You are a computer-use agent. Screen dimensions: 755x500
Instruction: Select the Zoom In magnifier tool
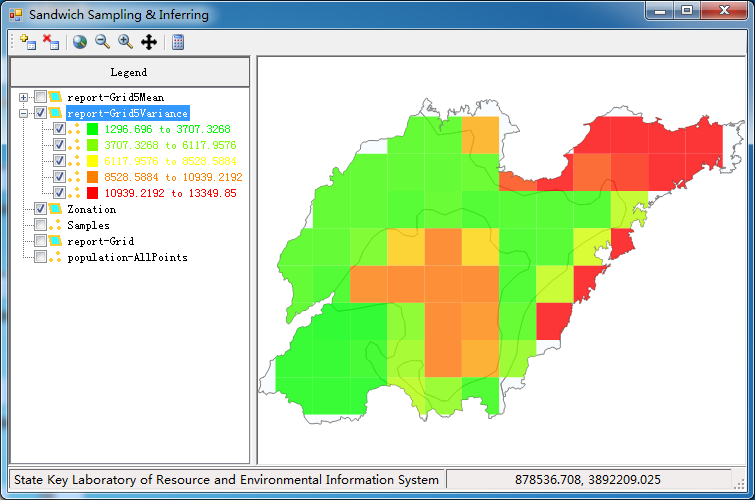[125, 42]
